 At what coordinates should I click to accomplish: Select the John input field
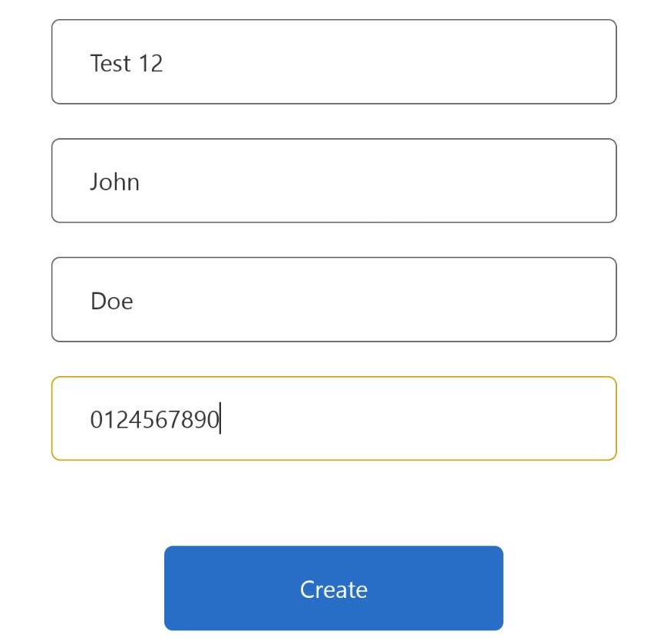click(334, 180)
